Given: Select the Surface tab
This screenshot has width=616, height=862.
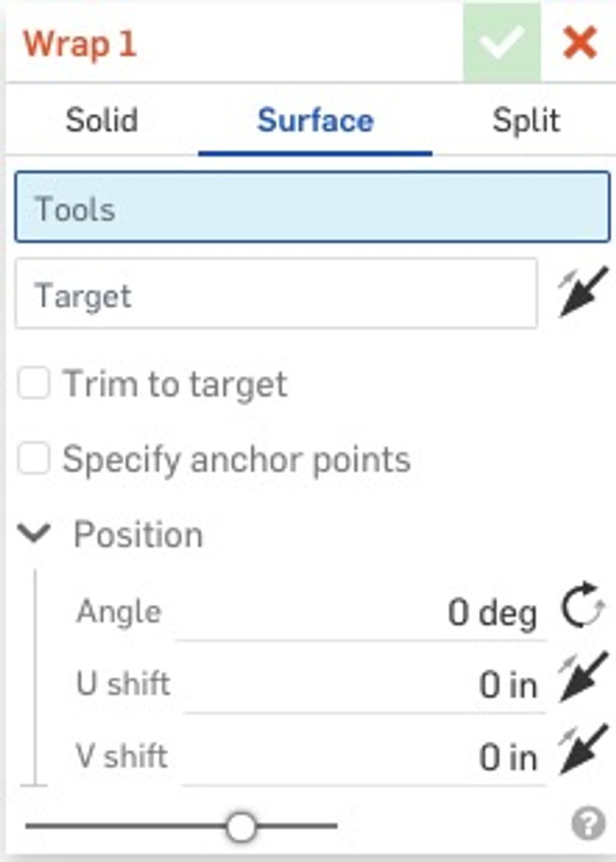Looking at the screenshot, I should (316, 120).
